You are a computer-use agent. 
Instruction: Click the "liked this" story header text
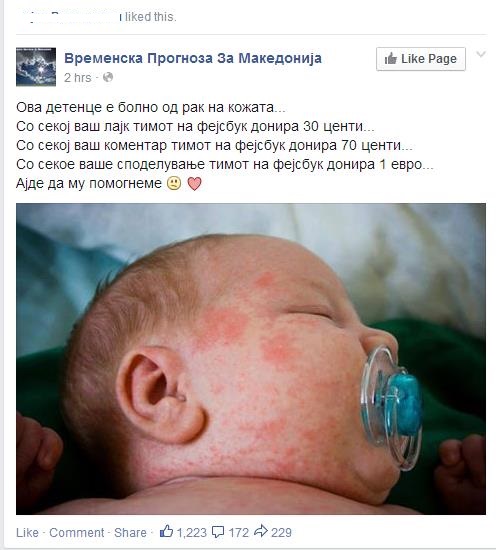(x=151, y=16)
